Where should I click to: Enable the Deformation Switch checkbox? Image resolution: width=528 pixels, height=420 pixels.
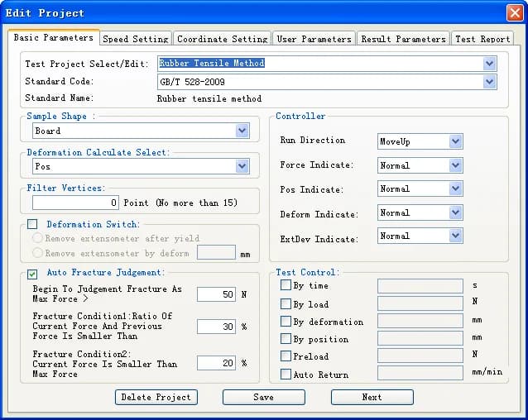32,224
